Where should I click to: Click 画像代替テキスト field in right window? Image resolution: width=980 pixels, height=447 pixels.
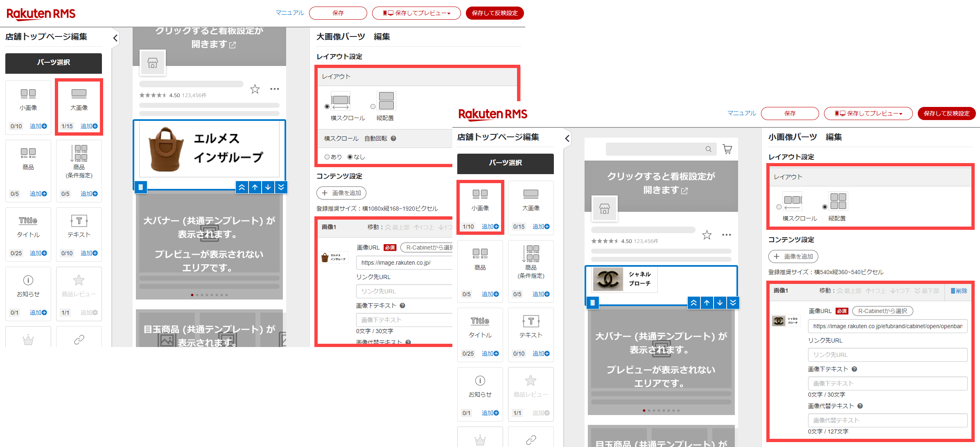pos(888,420)
